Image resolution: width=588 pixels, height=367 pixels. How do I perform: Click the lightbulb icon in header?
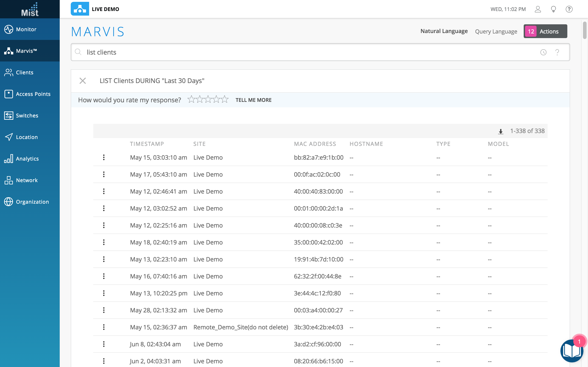tap(553, 9)
